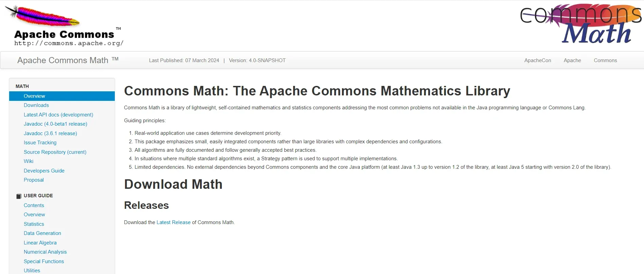This screenshot has width=644, height=274.
Task: Open the Special Functions guide page
Action: click(x=44, y=261)
